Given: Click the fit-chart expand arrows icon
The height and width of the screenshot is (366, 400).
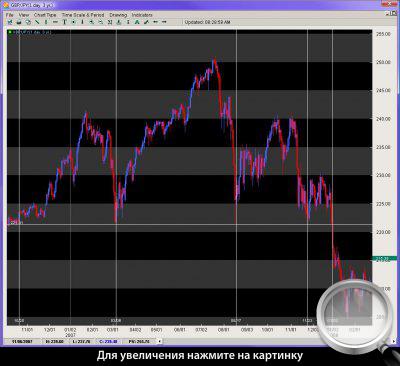Looking at the screenshot, I should point(110,22).
